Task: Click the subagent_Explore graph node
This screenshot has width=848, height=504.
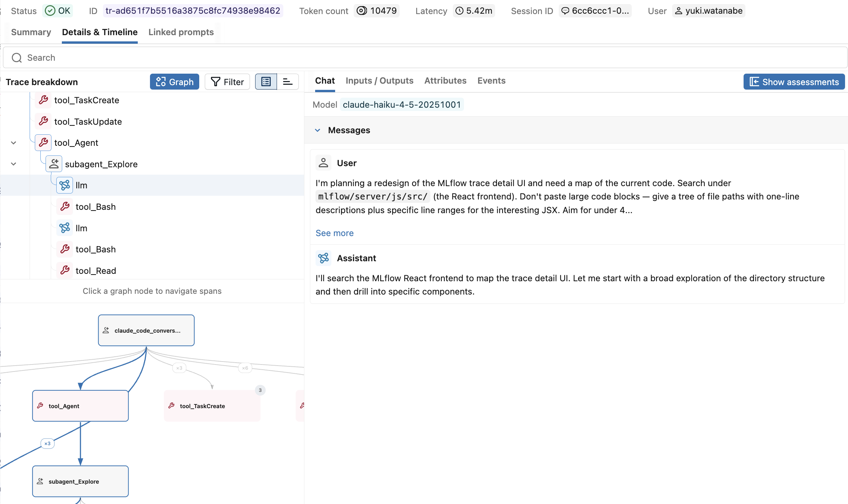Action: (80, 481)
